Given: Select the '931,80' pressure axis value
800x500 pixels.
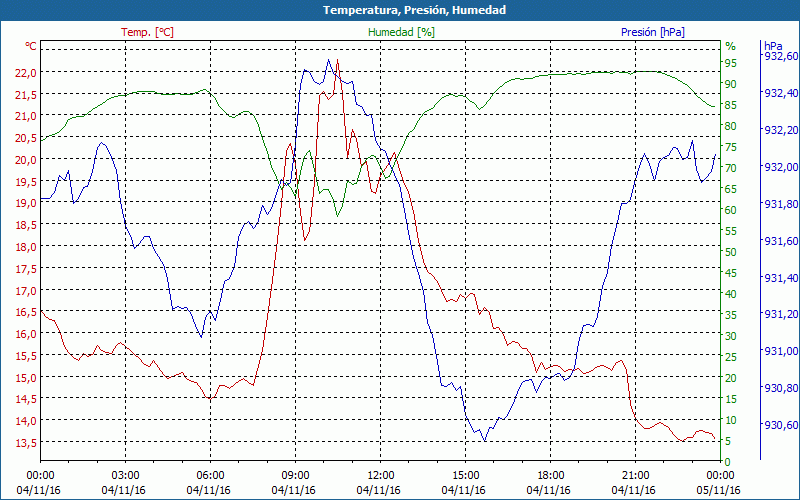Looking at the screenshot, I should [781, 204].
